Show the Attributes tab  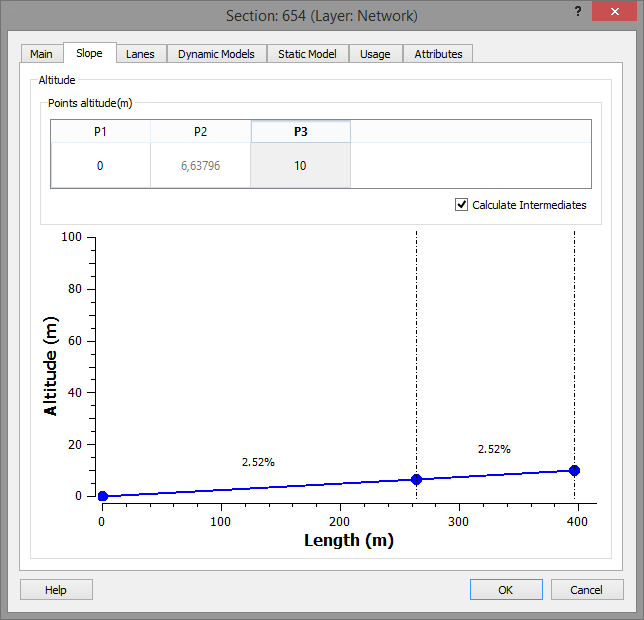click(438, 54)
